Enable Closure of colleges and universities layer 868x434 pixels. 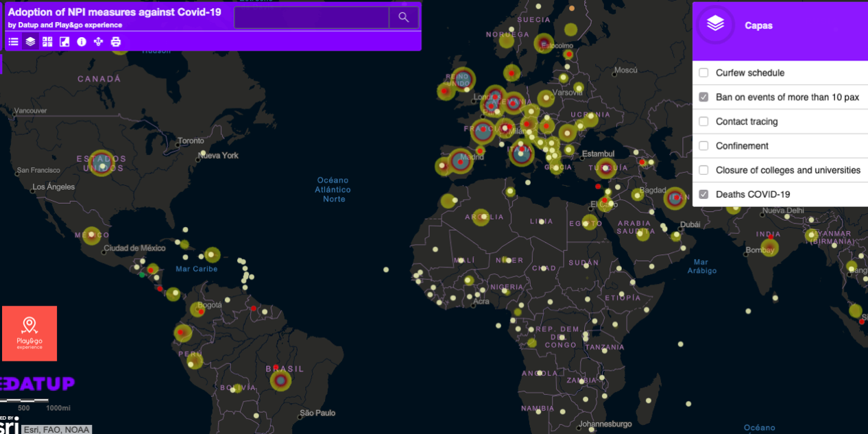coord(703,170)
